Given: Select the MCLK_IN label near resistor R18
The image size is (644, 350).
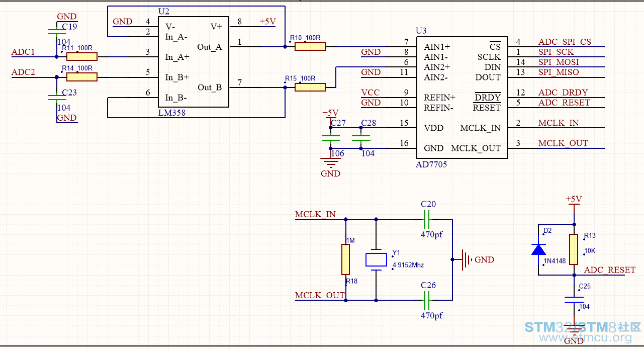Looking at the screenshot, I should pyautogui.click(x=316, y=214).
